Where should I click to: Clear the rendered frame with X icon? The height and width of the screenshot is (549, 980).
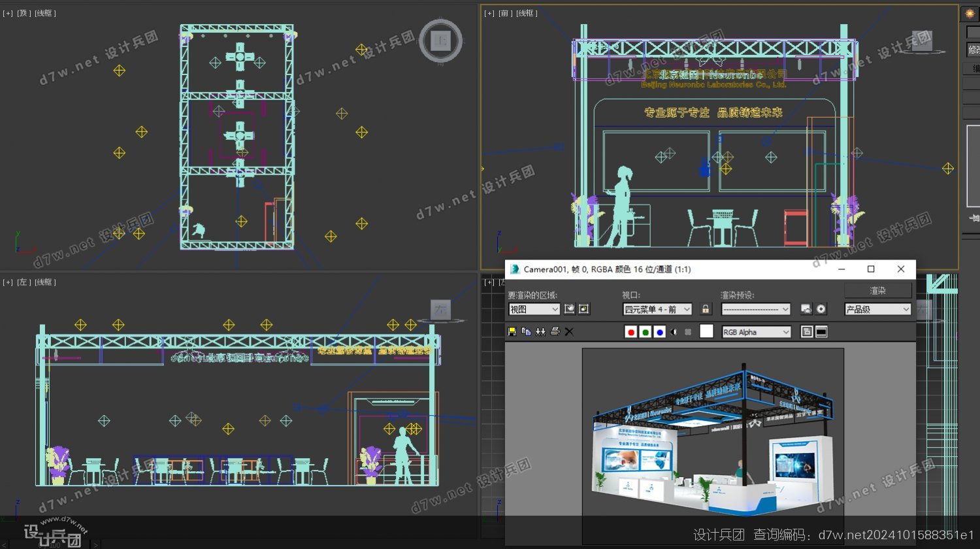569,332
